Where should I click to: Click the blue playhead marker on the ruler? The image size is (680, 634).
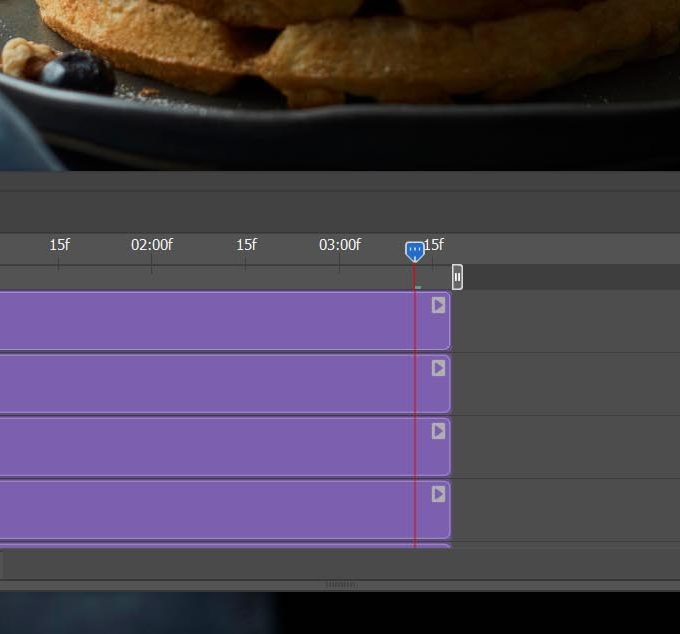415,252
